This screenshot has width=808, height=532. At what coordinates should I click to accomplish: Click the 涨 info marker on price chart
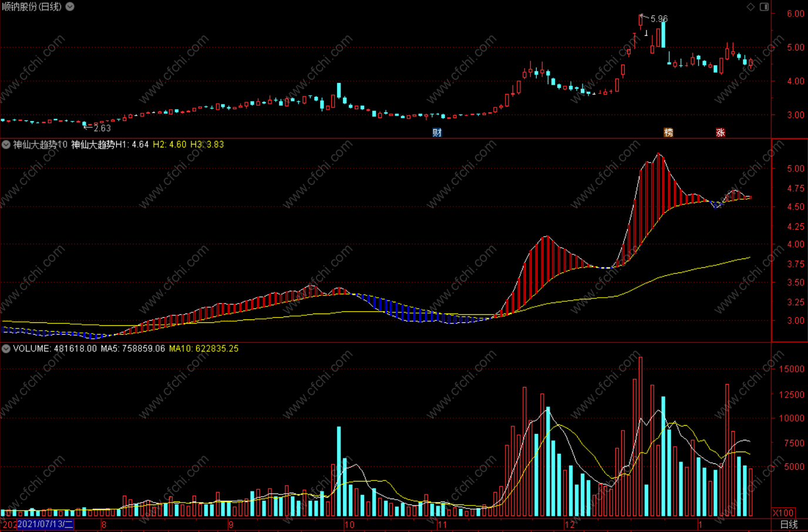click(721, 132)
